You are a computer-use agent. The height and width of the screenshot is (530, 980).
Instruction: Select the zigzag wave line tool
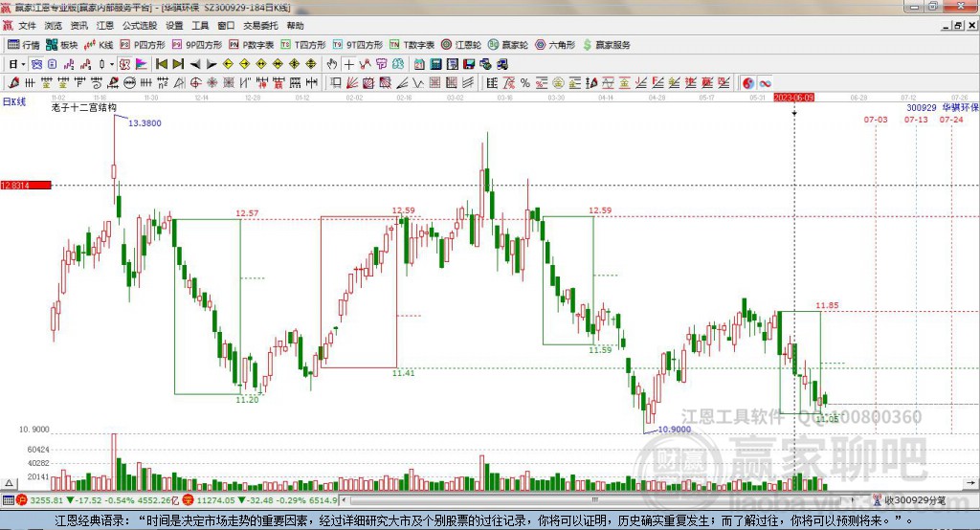tap(418, 82)
